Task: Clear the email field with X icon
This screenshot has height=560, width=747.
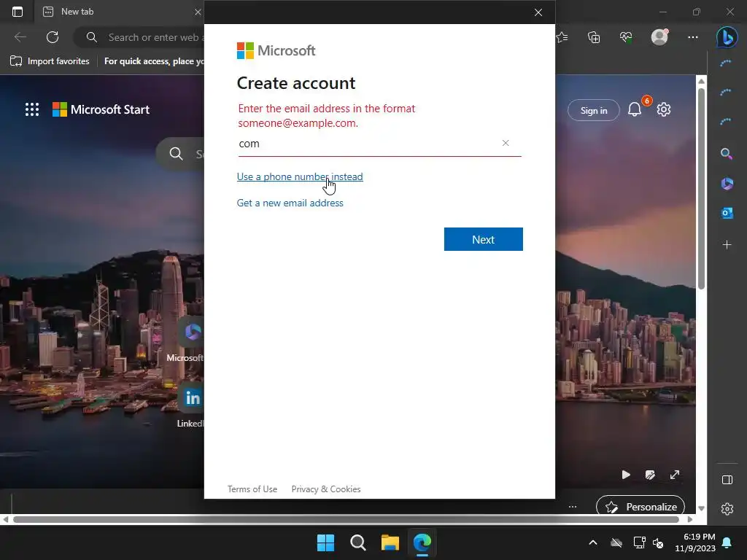Action: tap(506, 143)
